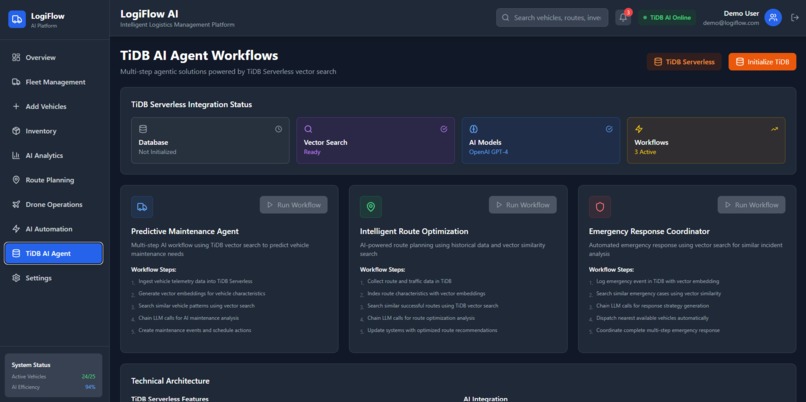The image size is (806, 402).
Task: Go to Fleet Management in sidebar
Action: [x=53, y=82]
